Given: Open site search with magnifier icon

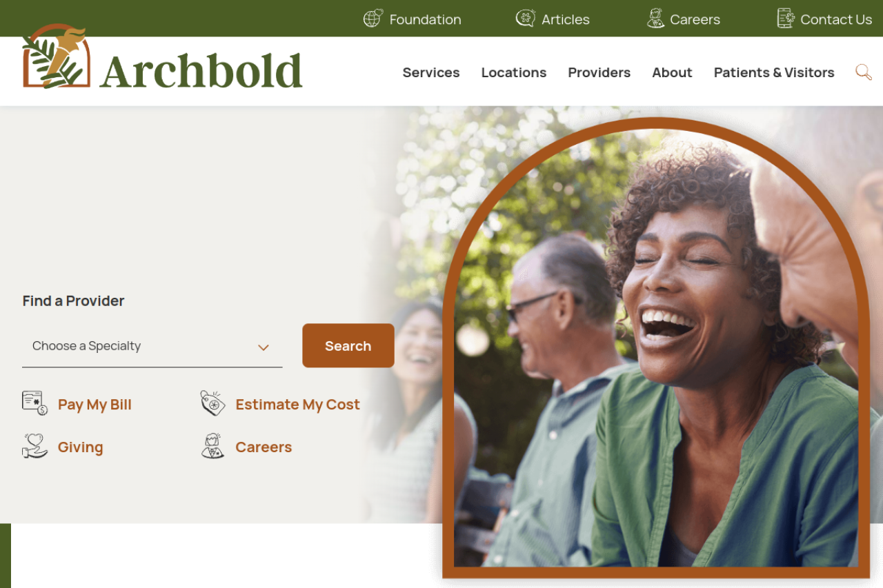Looking at the screenshot, I should (864, 72).
